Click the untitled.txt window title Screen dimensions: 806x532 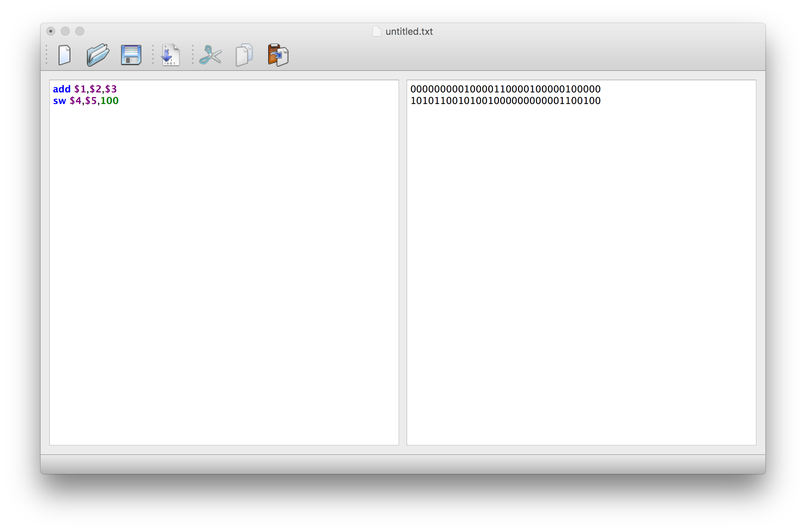point(409,32)
